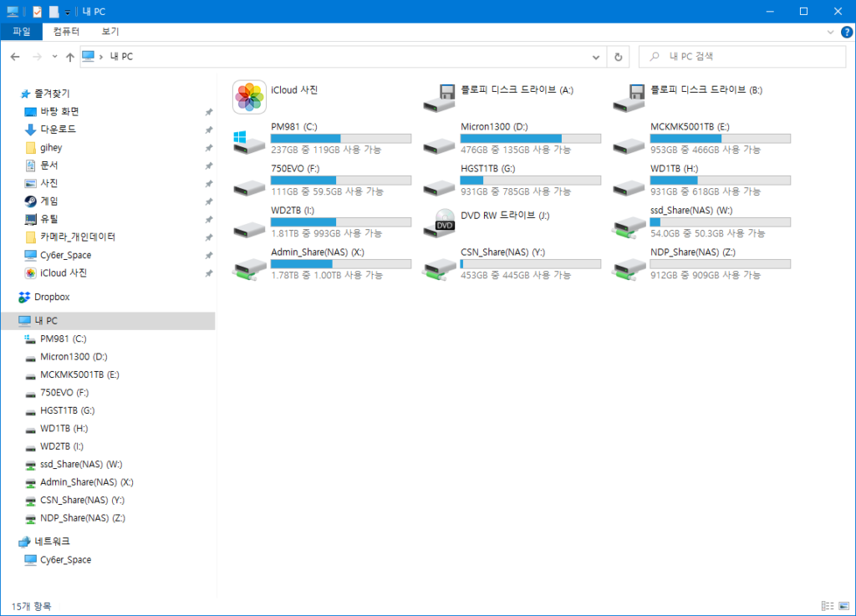This screenshot has height=616, width=856.
Task: Switch to large icons view in status bar
Action: coord(843,606)
